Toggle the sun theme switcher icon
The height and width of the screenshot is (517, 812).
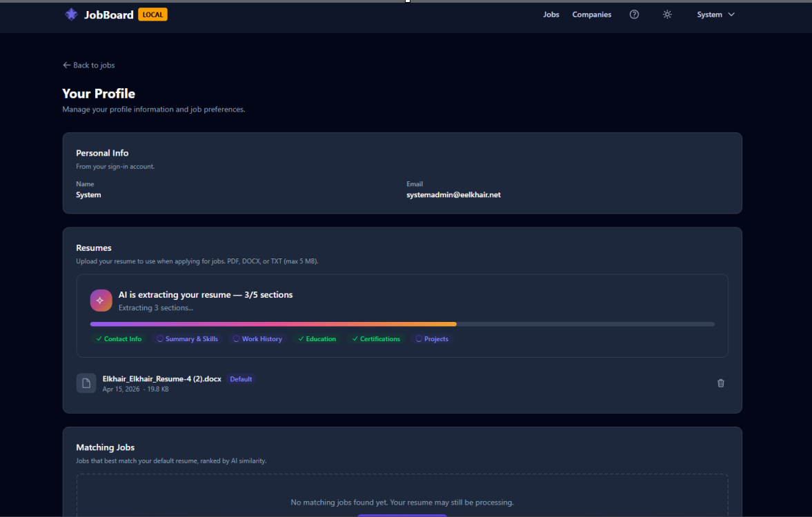667,14
